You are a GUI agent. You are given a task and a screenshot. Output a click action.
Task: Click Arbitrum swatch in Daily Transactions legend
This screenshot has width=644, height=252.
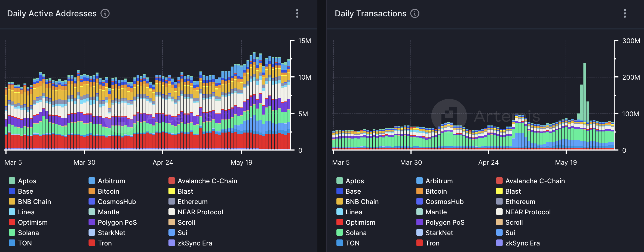point(419,181)
